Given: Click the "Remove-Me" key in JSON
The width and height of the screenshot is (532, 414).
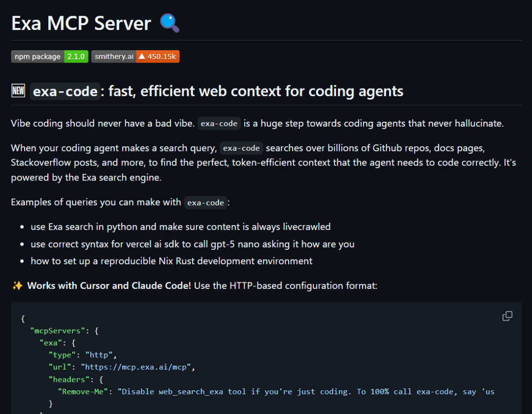Looking at the screenshot, I should coord(83,392).
